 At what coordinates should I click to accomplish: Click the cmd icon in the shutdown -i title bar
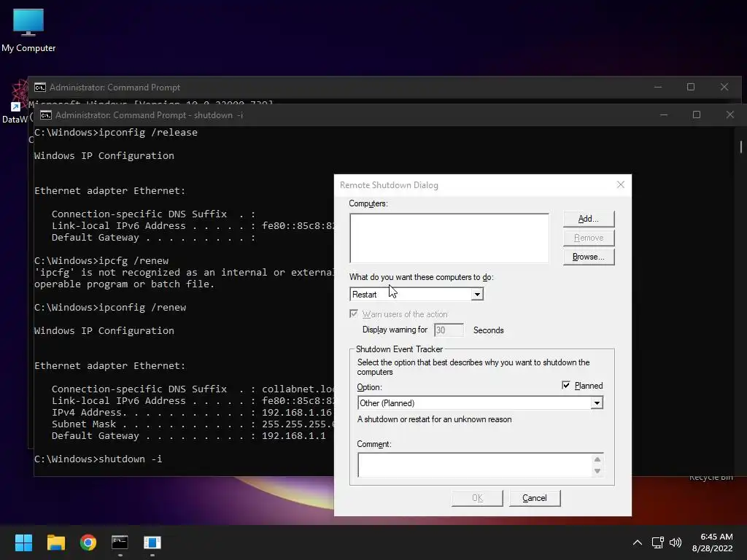click(x=46, y=115)
